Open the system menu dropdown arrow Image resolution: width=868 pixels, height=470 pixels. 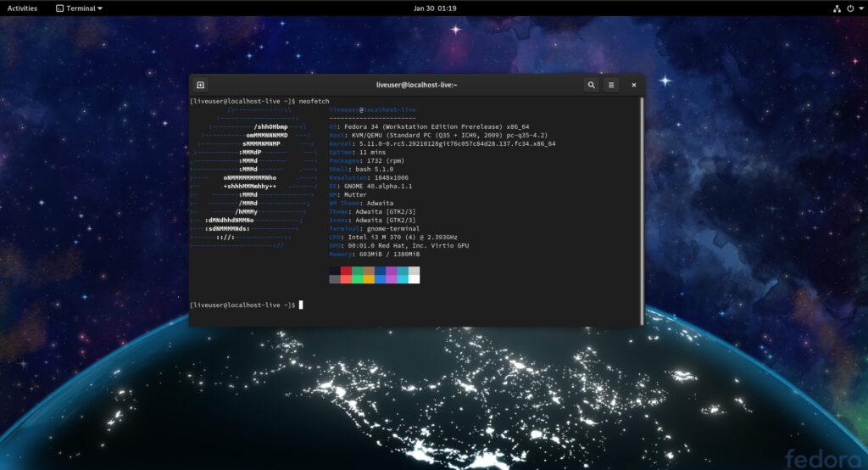coord(860,8)
